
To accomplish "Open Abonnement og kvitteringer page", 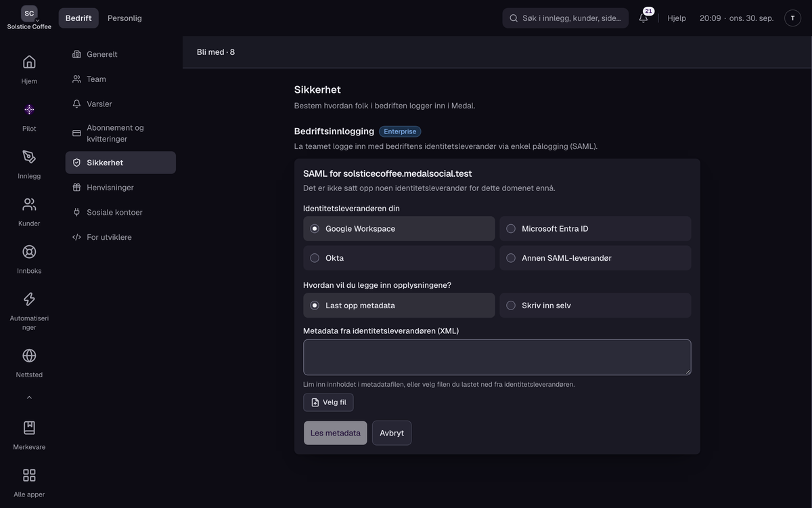I will (120, 133).
